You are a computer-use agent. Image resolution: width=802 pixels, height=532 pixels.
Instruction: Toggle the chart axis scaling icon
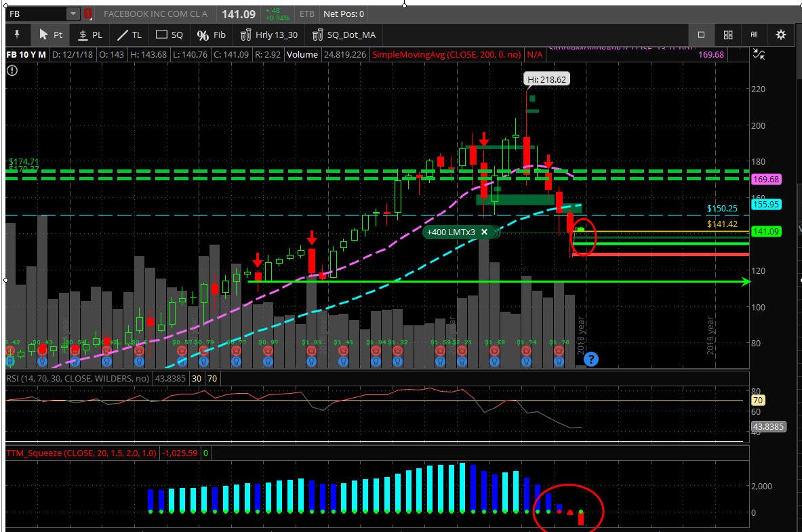click(759, 54)
